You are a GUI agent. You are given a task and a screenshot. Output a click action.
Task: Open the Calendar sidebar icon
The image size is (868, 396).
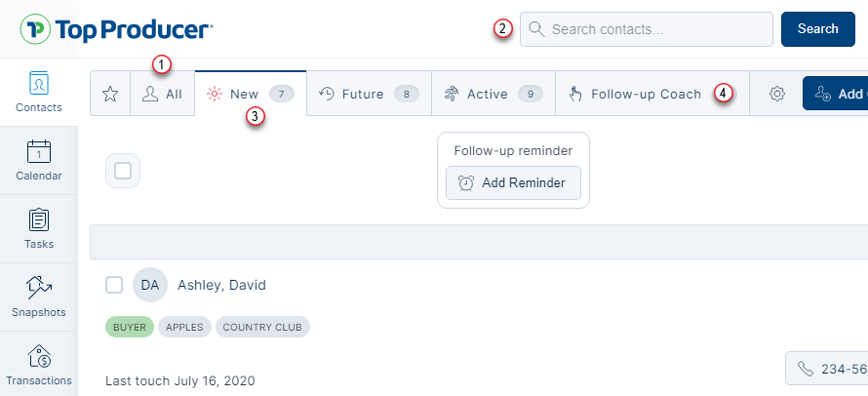pos(39,151)
